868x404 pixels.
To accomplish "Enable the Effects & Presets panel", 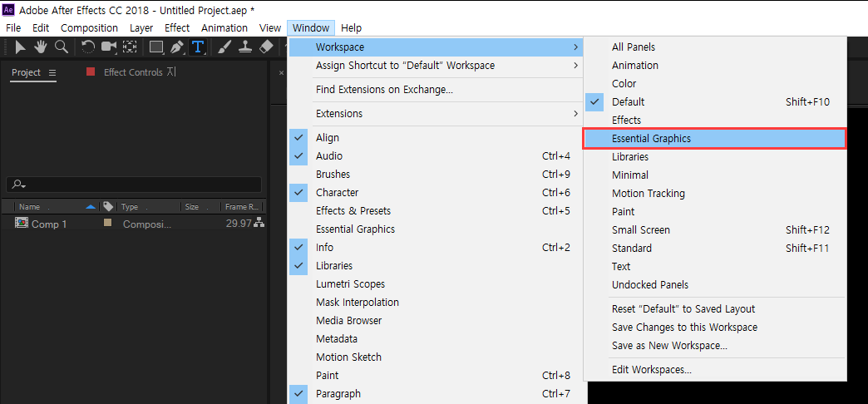I will click(x=438, y=211).
